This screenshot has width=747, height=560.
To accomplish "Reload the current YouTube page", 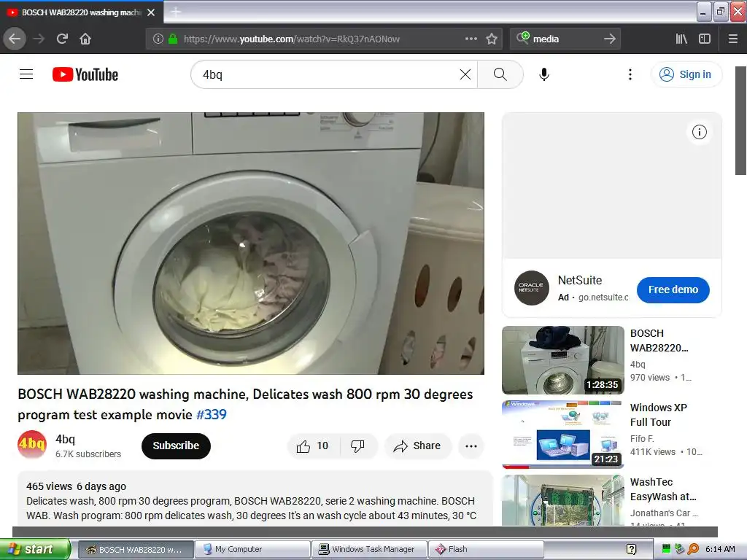I will (62, 39).
